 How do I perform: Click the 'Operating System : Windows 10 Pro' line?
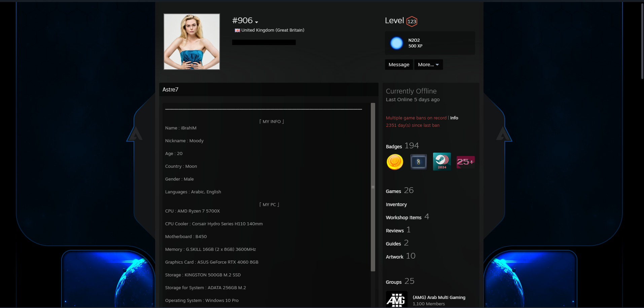(202, 301)
